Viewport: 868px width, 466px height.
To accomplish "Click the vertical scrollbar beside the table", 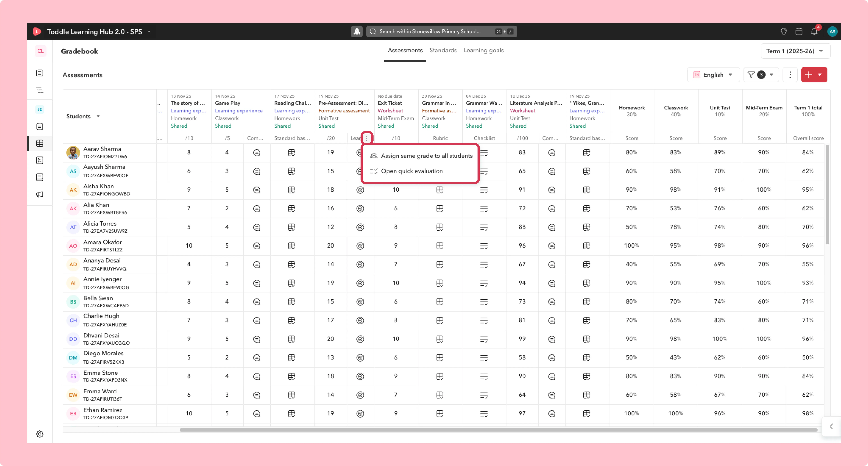I will pos(827,195).
